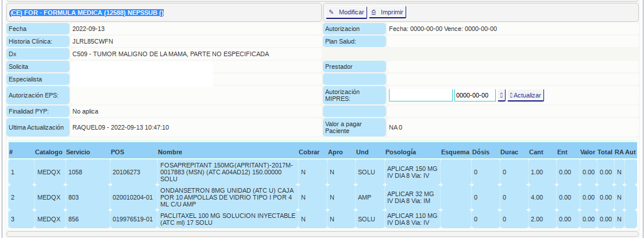
Task: Click POS code 20106273
Action: coord(126,171)
